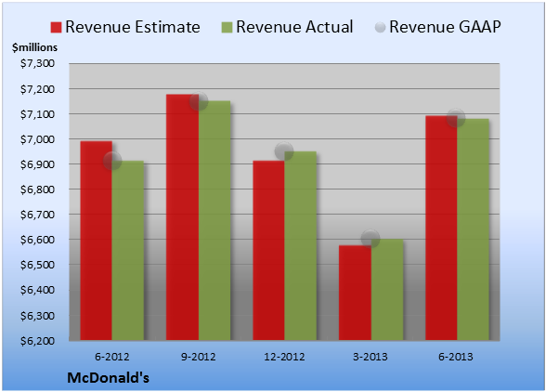The height and width of the screenshot is (392, 546).
Task: Click the $7,300 axis value
Action: (x=37, y=63)
